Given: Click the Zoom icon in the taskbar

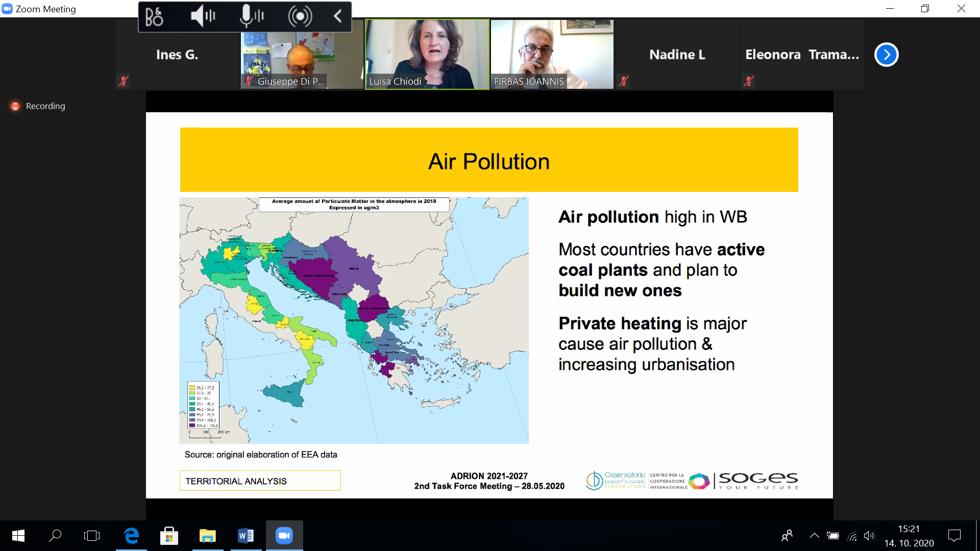Looking at the screenshot, I should (x=284, y=536).
